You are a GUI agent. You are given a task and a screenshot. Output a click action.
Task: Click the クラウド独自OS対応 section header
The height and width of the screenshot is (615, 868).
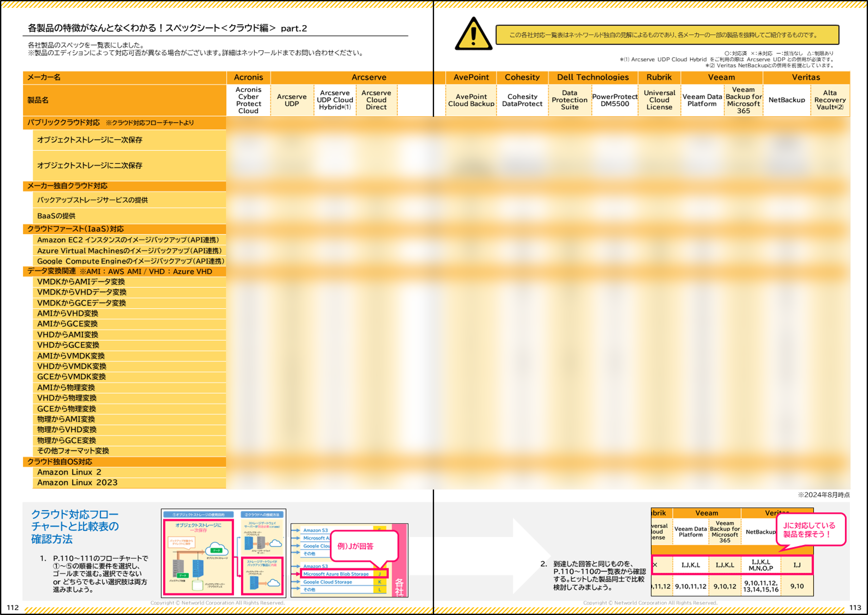[124, 462]
